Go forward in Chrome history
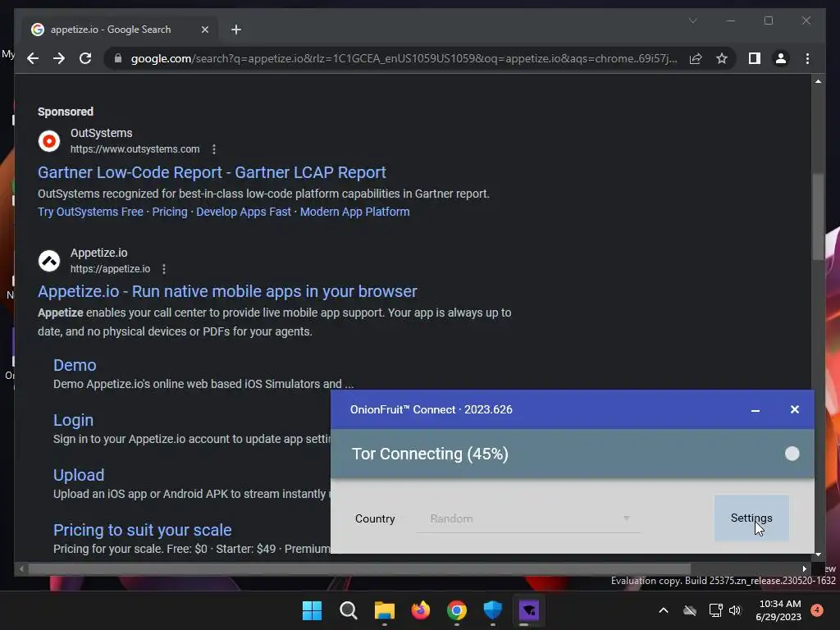 59,58
